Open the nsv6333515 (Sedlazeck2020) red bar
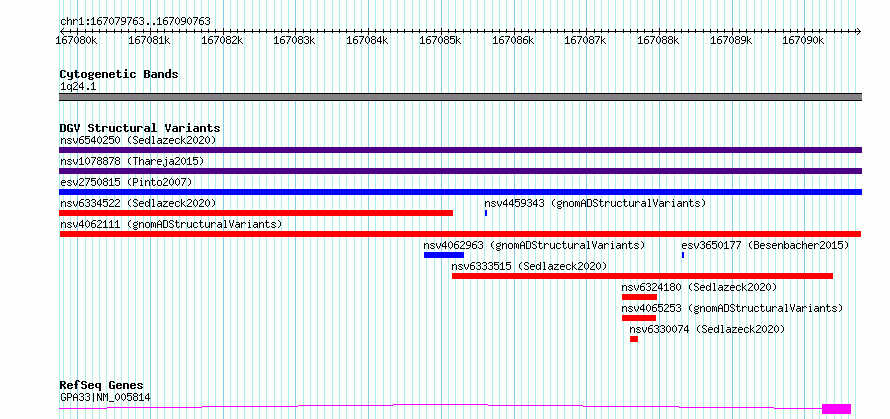890x419 pixels. (x=643, y=276)
